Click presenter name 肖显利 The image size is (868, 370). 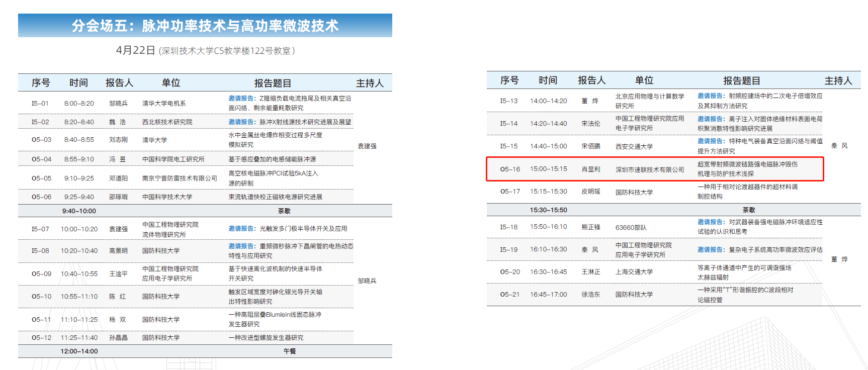click(590, 169)
